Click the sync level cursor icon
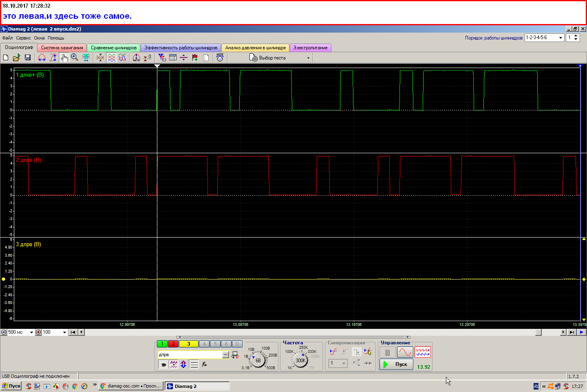Viewport: 587px width, 392px height. coord(368,352)
